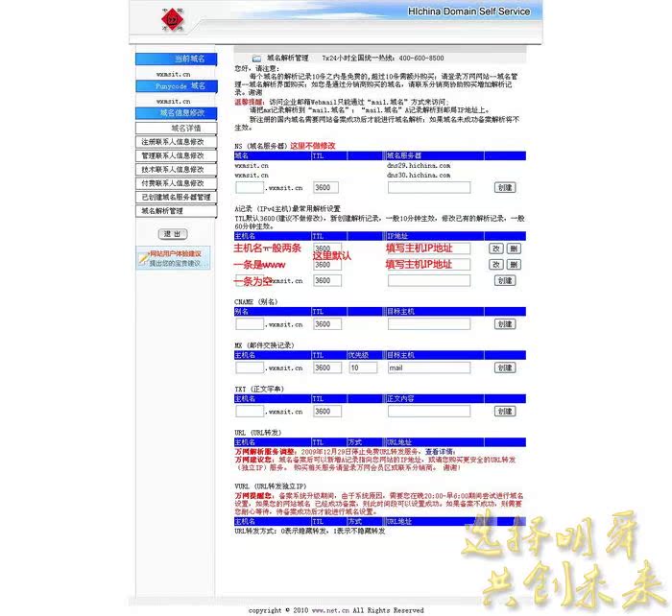The image size is (672, 616).
Task: Open 付费联系人信息修改 menu item
Action: click(176, 183)
